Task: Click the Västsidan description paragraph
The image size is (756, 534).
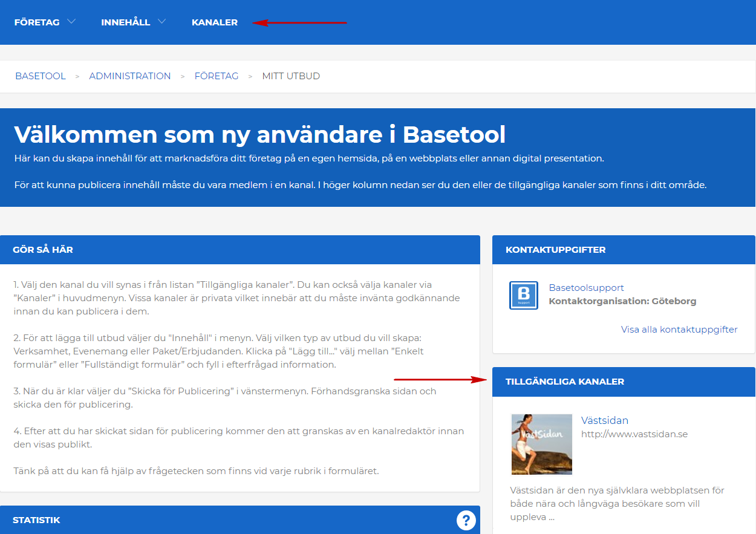Action: 617,504
